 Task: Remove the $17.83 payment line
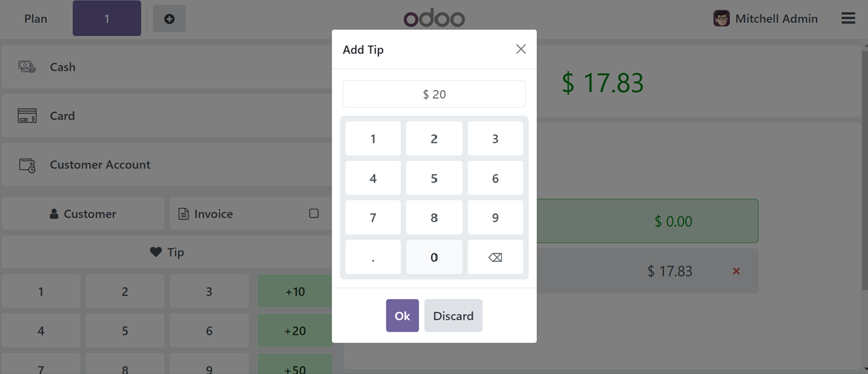[x=736, y=271]
